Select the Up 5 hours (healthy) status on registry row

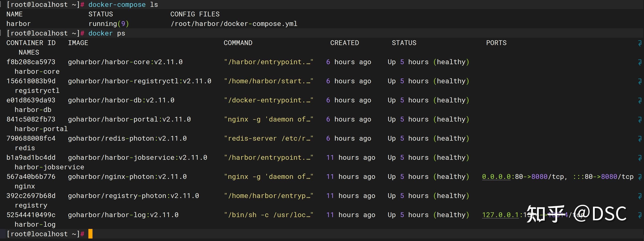[428, 195]
